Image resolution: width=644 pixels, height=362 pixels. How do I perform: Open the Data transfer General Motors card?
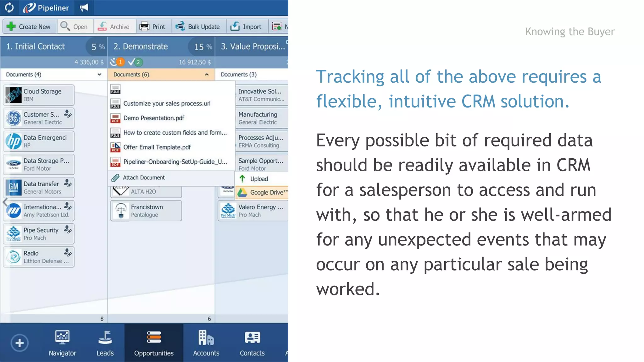click(39, 187)
